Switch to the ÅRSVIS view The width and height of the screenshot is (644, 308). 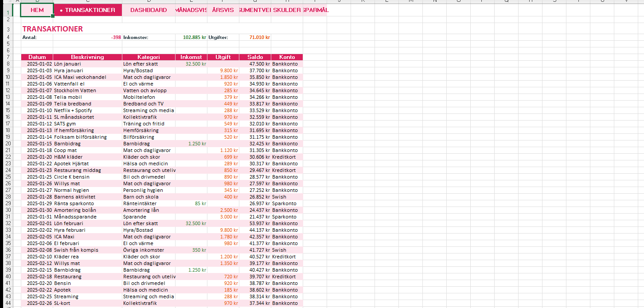coord(223,10)
